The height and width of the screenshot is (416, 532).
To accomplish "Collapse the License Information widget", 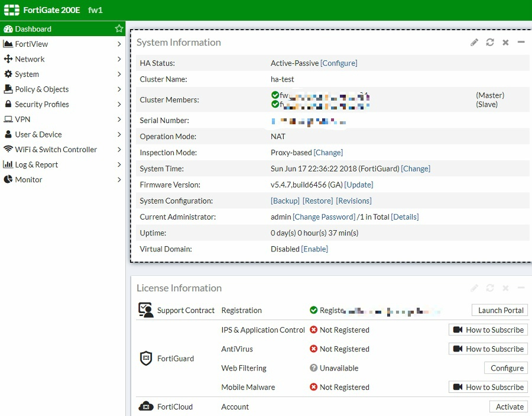I will (521, 288).
